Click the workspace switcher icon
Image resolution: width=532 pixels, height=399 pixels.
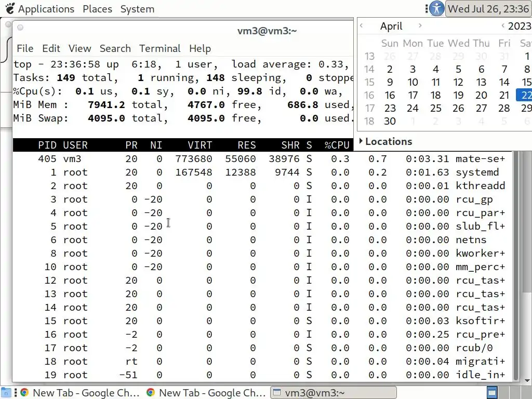tap(492, 393)
